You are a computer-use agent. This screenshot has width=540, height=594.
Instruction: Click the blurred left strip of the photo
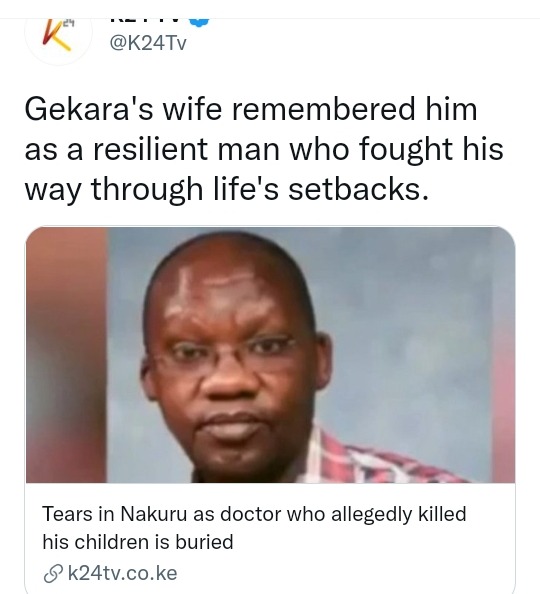click(66, 355)
